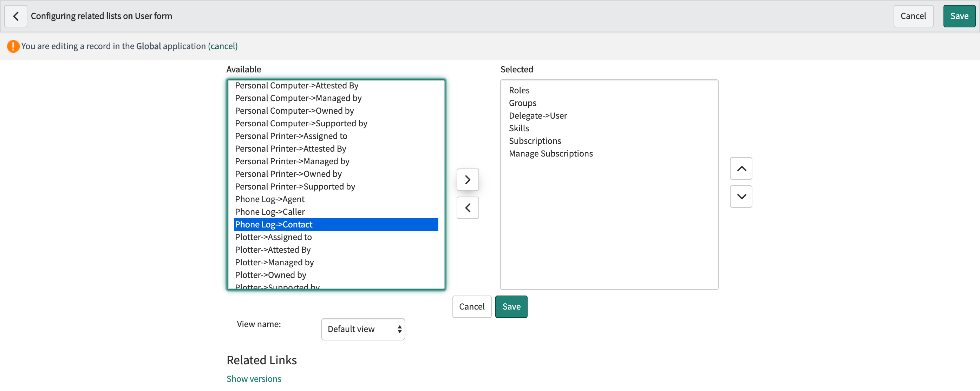
Task: Select Personal Computer->Attested By entry
Action: click(x=296, y=86)
